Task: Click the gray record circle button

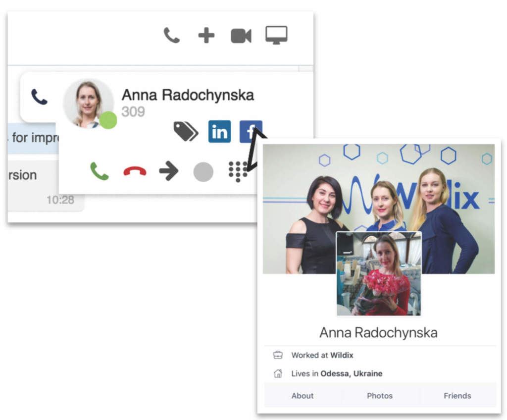Action: pos(203,171)
